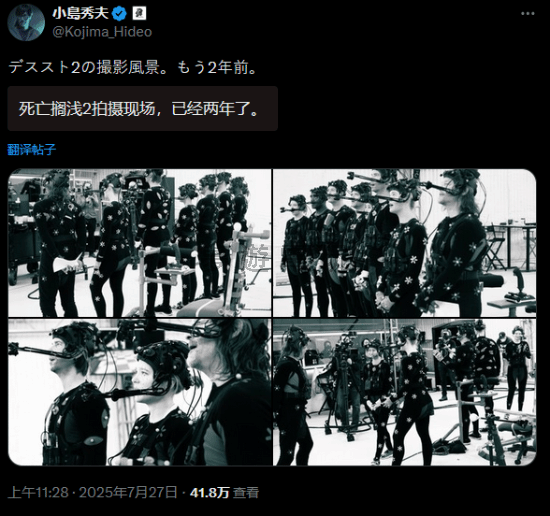This screenshot has width=550, height=516.
Task: Click the 小島秀夫 display name
Action: coord(81,14)
